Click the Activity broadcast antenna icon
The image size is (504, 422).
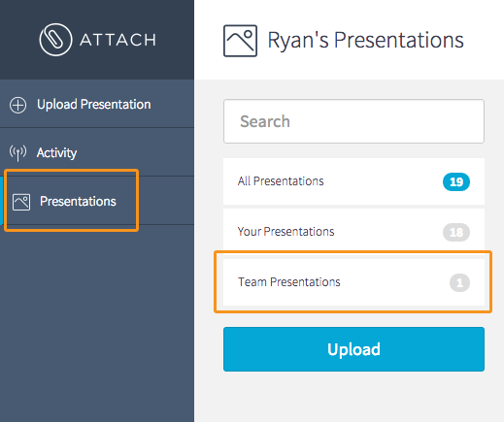coord(17,153)
